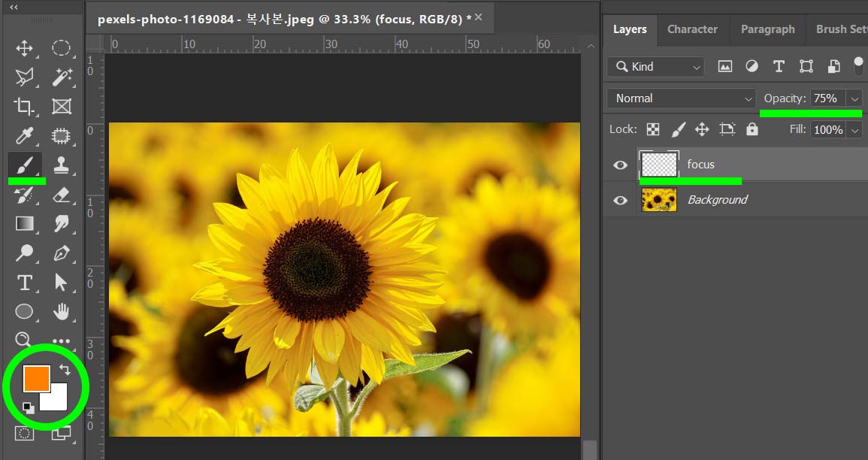
Task: Select the Polygonal Lasso tool
Action: coord(24,77)
